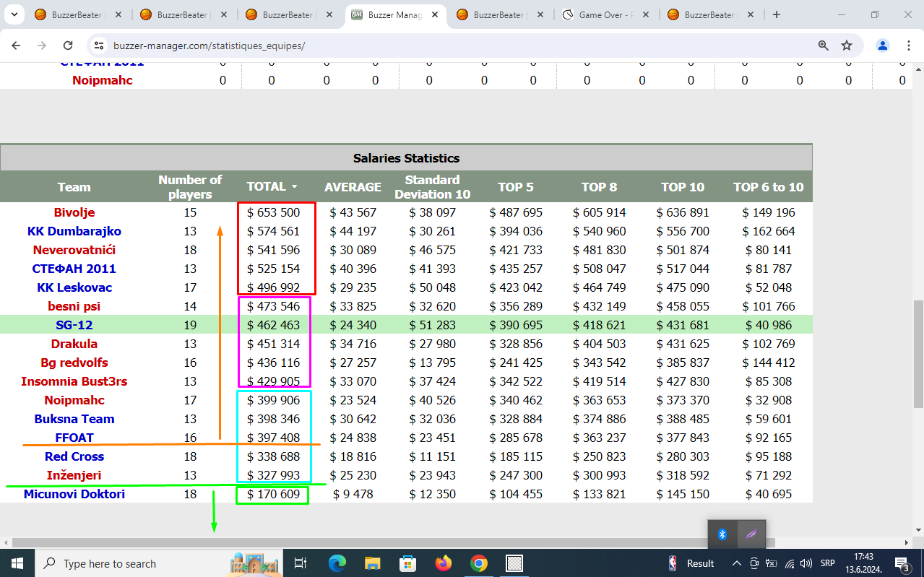
Task: Select Red Cross TOP 5 value $ 185 115
Action: click(x=516, y=456)
